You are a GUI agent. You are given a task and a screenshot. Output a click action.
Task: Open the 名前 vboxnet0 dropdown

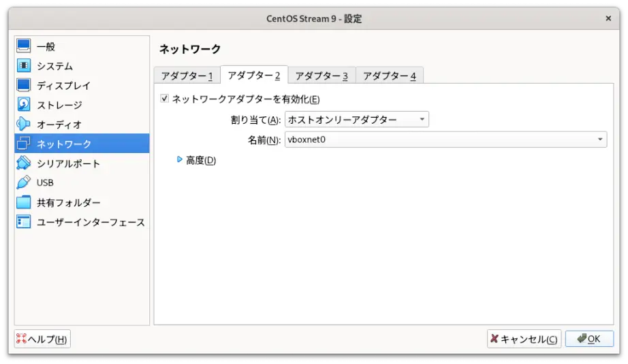445,139
